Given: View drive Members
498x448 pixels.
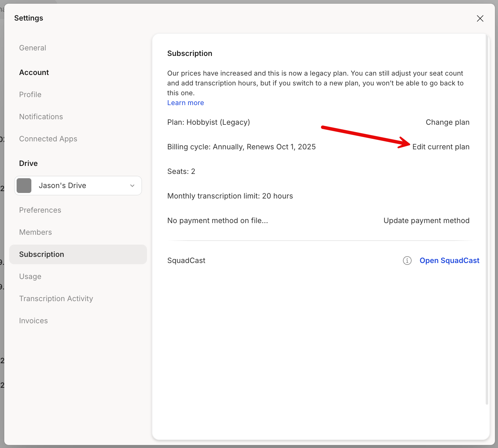Looking at the screenshot, I should point(35,232).
